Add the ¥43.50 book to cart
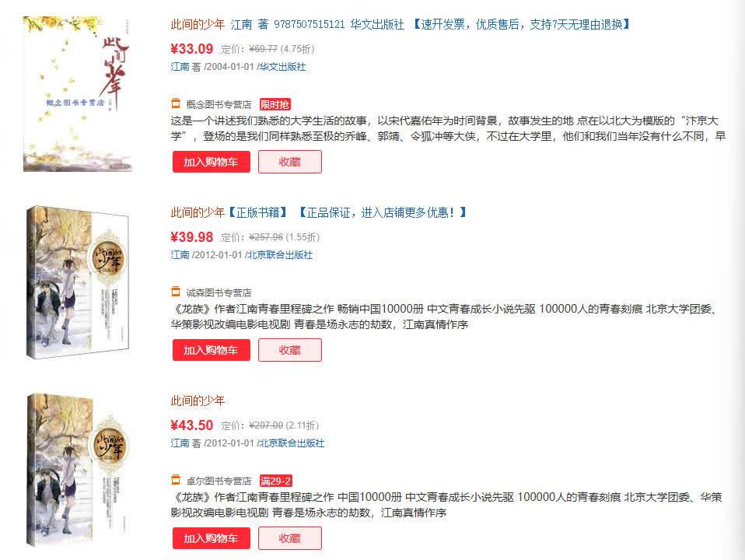 pyautogui.click(x=211, y=538)
